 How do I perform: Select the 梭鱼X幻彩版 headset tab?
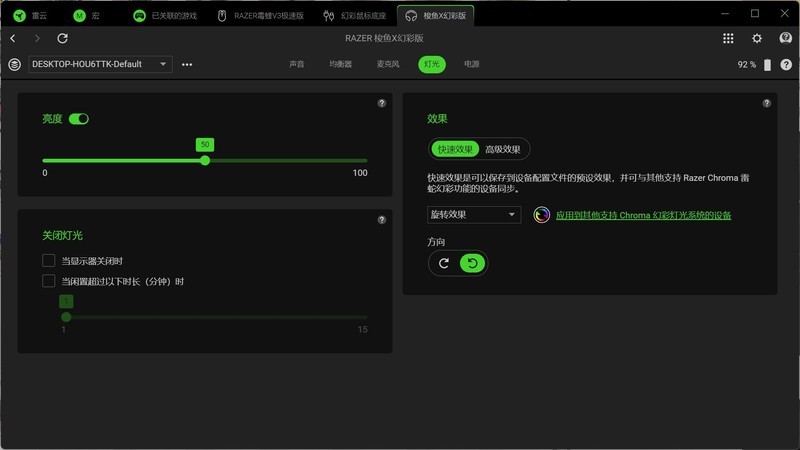436,16
